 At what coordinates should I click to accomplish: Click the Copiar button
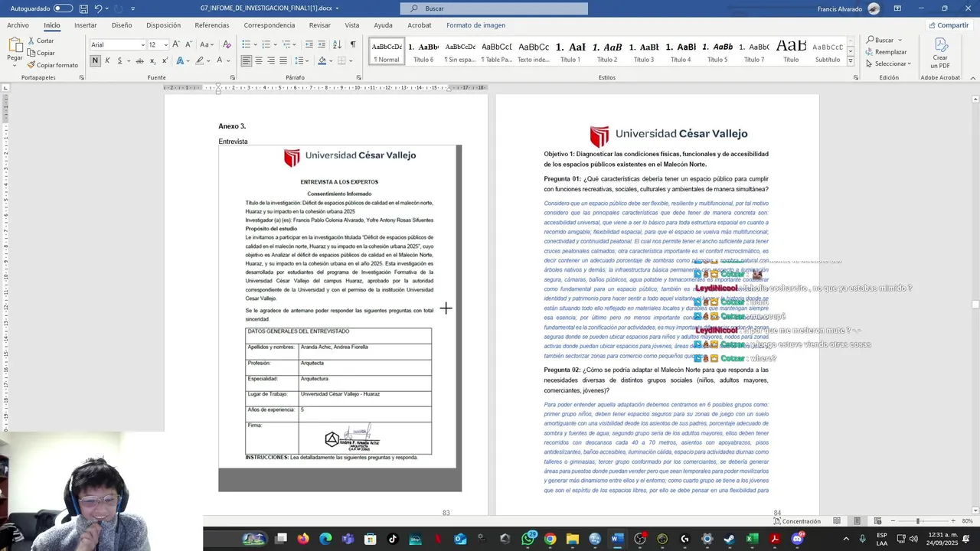pyautogui.click(x=41, y=53)
